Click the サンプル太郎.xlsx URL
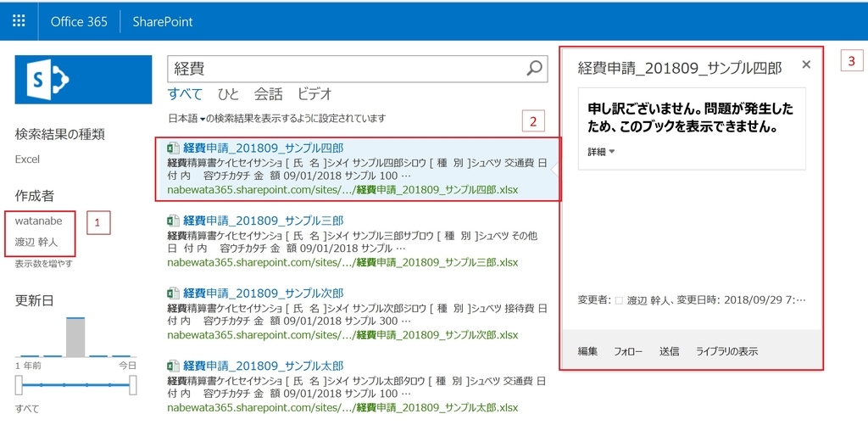 pos(342,408)
